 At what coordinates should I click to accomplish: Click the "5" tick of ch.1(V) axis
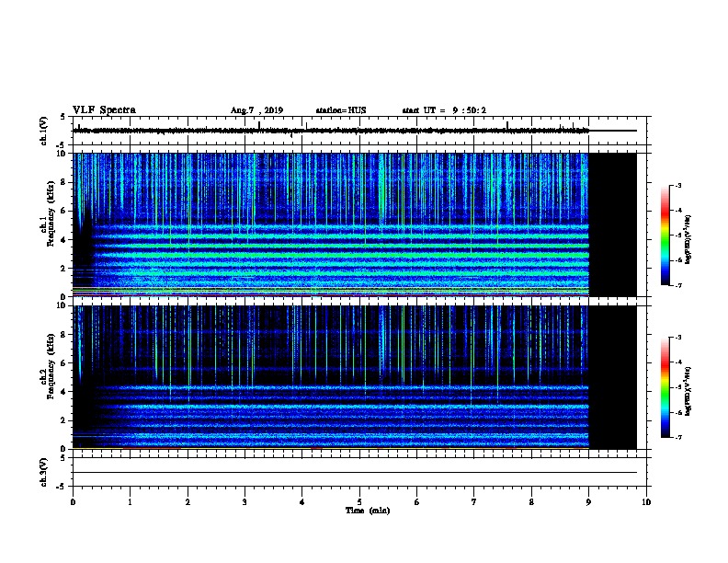64,117
